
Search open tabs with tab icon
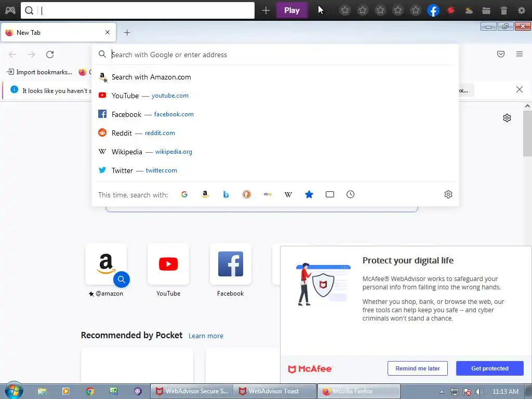[x=330, y=194]
